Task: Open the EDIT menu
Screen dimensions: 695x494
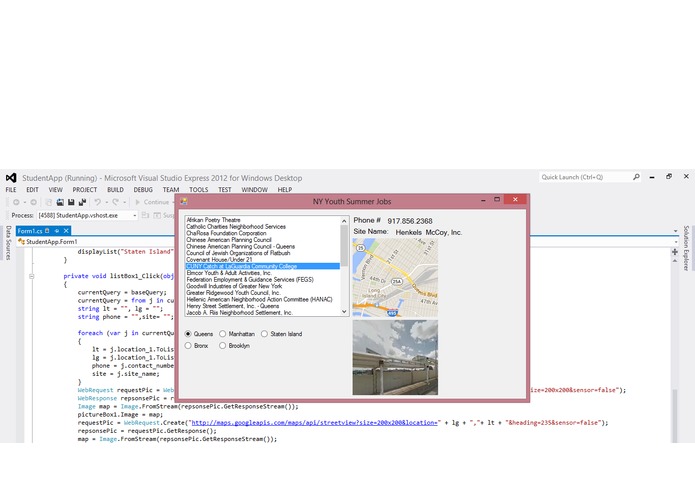Action: tap(32, 190)
